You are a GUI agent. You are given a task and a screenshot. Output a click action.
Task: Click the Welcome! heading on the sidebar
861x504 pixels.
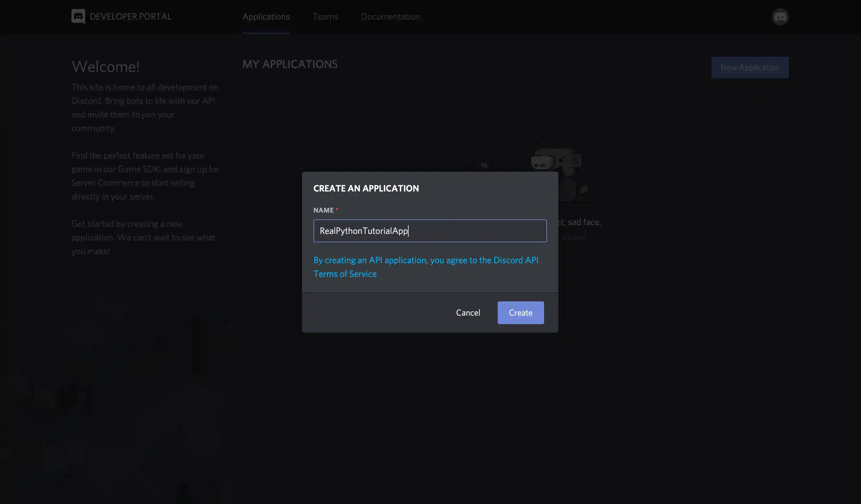pyautogui.click(x=106, y=67)
